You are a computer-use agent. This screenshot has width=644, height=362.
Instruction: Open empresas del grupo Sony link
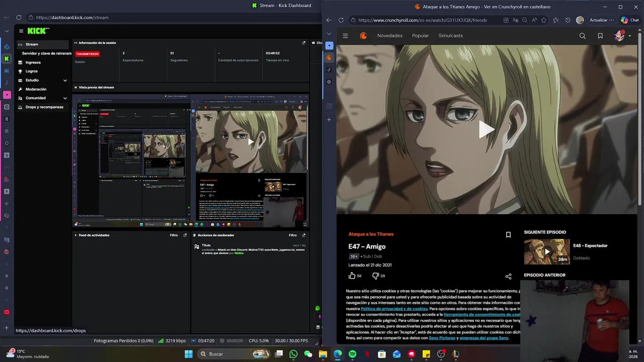click(x=484, y=338)
